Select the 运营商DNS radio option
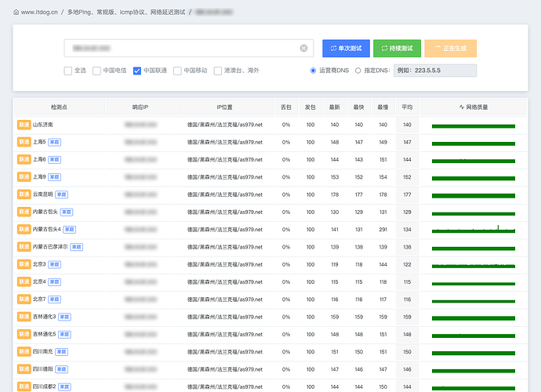Viewport: 541px width, 392px height. (x=313, y=71)
